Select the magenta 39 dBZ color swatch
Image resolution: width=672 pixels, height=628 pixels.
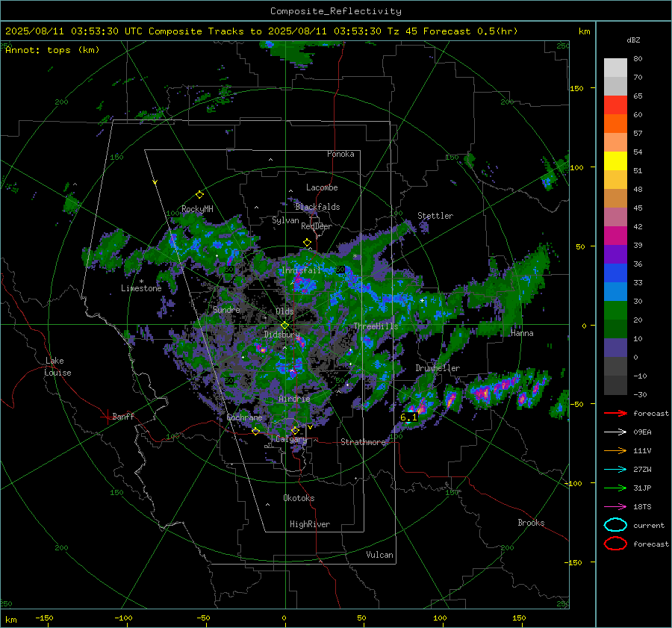615,236
